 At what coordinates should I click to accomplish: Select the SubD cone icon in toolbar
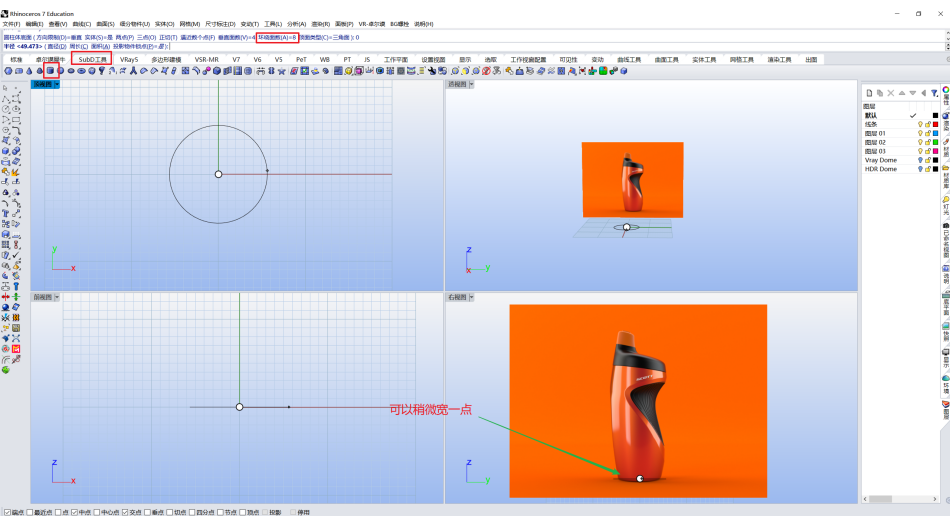pyautogui.click(x=29, y=71)
